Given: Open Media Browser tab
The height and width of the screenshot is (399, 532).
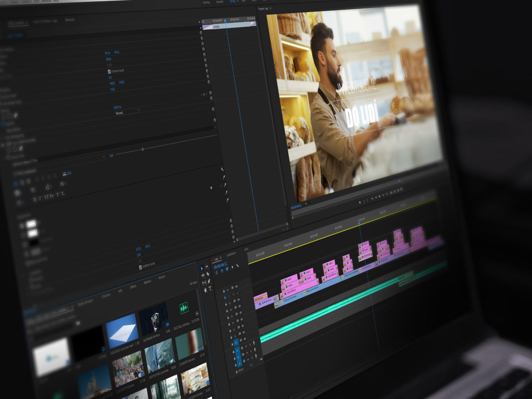Looking at the screenshot, I should click(86, 303).
